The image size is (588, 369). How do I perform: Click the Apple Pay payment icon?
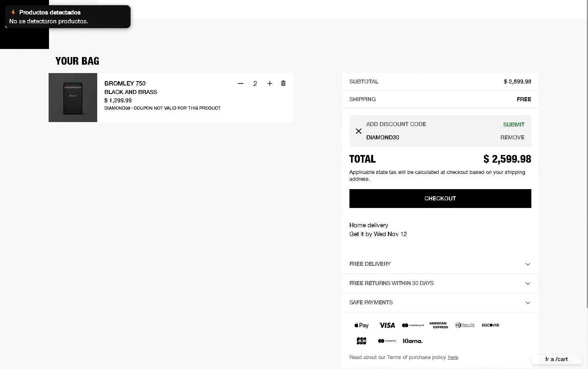pos(361,325)
